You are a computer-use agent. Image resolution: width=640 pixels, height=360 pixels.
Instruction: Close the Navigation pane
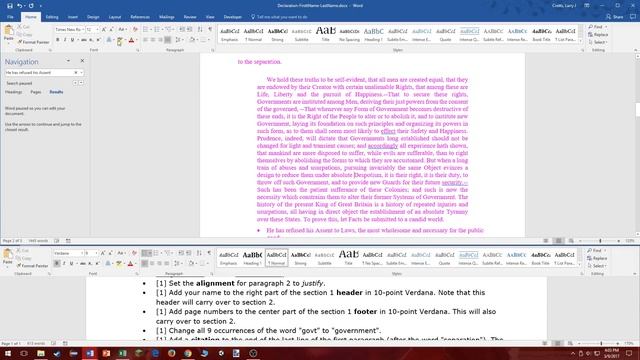click(82, 61)
